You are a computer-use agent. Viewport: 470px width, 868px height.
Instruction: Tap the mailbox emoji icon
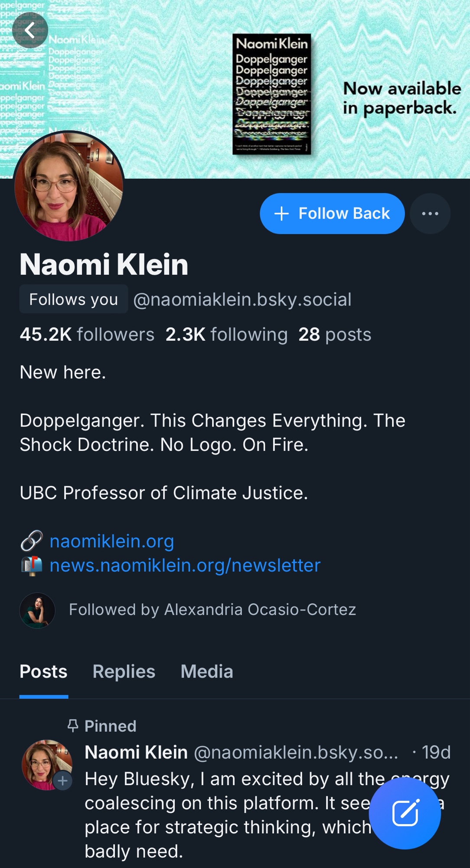tap(31, 566)
